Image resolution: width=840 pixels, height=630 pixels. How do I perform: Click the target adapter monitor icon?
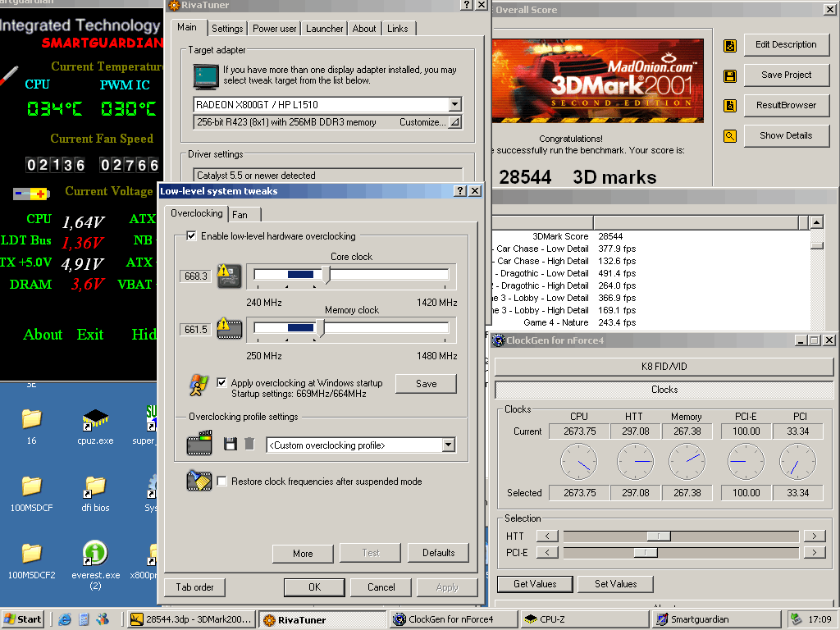206,76
